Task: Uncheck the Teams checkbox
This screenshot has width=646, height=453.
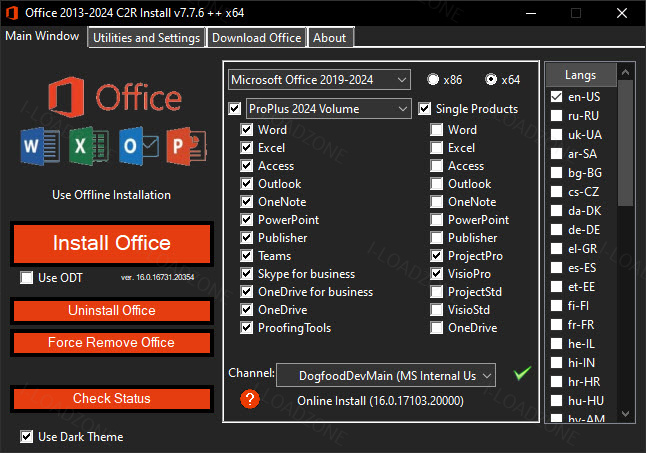Action: point(246,256)
